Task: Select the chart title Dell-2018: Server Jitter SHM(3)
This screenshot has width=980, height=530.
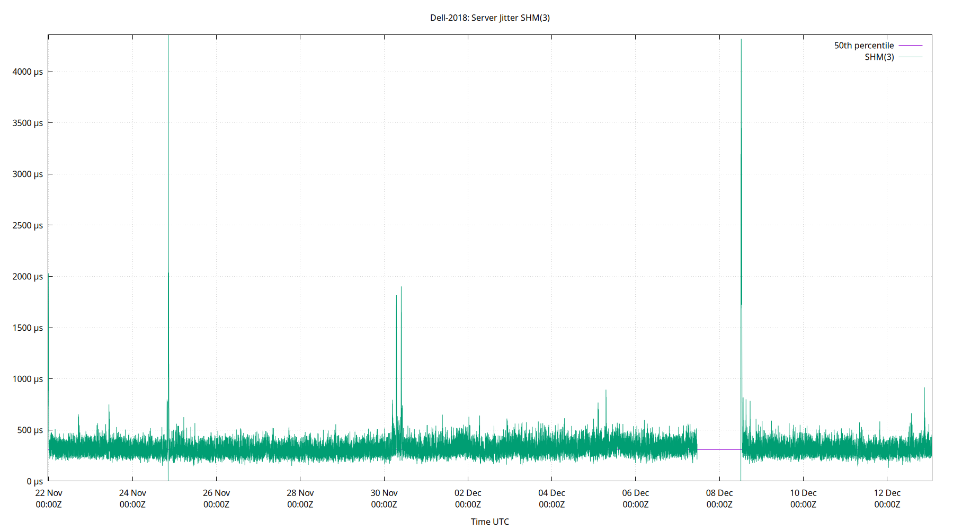Action: point(489,17)
